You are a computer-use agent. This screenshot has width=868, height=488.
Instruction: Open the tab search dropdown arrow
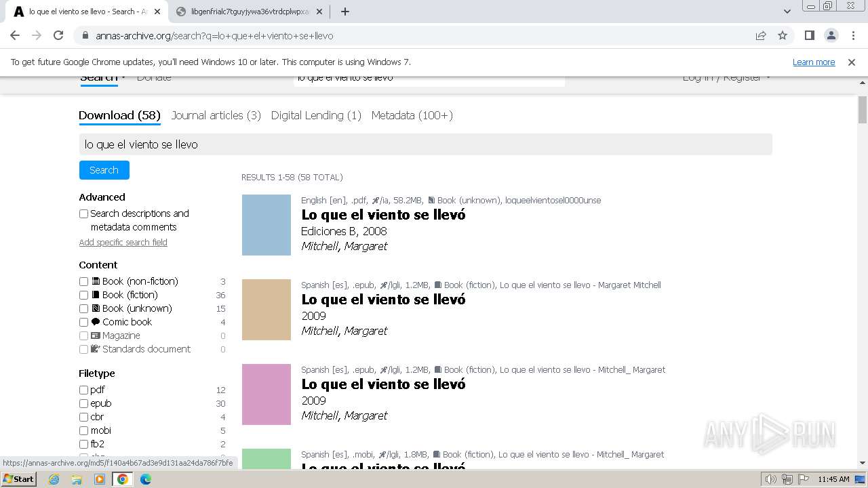(x=787, y=12)
